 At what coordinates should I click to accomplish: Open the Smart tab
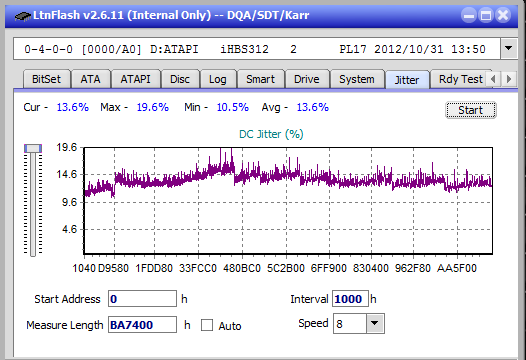click(261, 79)
